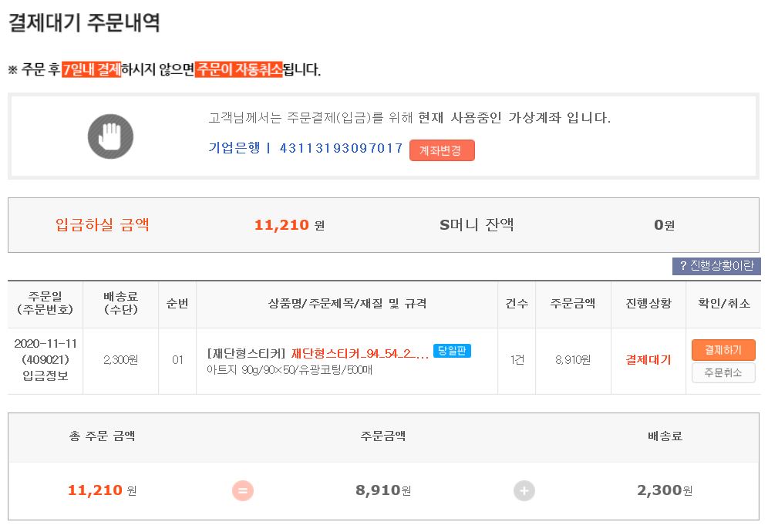768x532 pixels.
Task: Click the 결제대기 status text
Action: click(x=648, y=360)
